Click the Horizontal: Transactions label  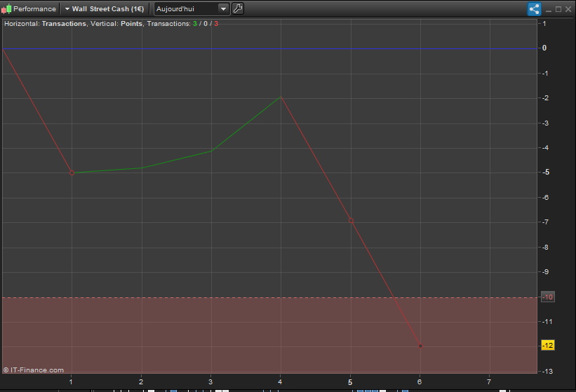click(45, 23)
